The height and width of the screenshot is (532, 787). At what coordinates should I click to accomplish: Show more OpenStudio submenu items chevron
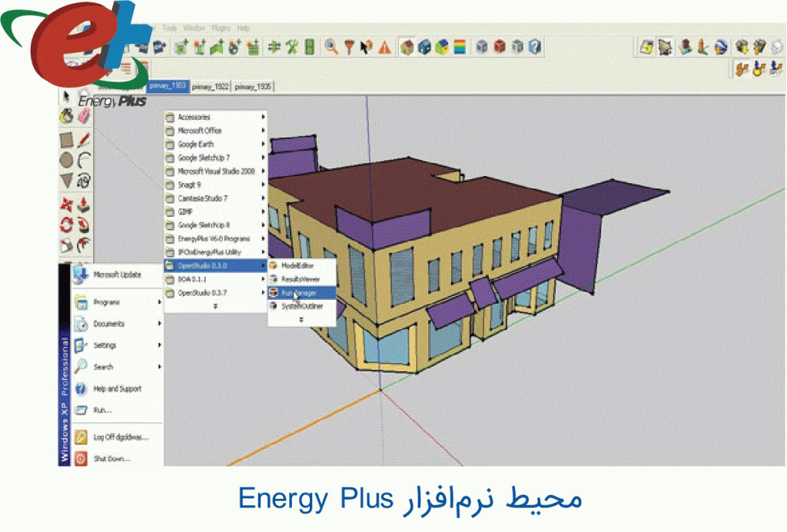pos(301,320)
